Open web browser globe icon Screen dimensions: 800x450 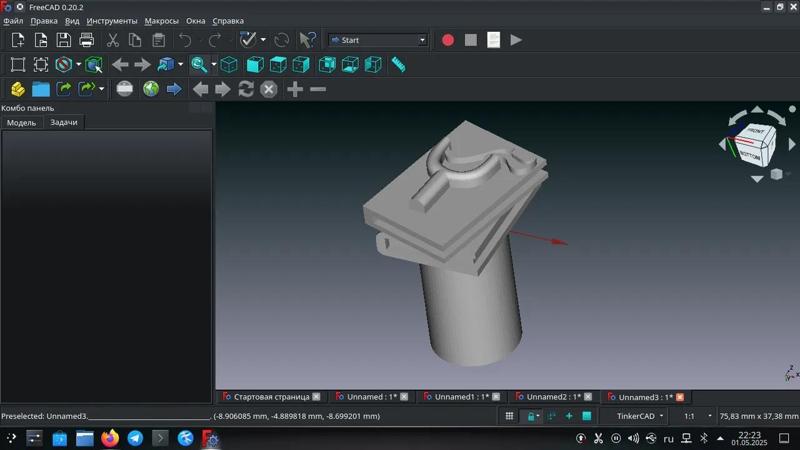pyautogui.click(x=151, y=89)
